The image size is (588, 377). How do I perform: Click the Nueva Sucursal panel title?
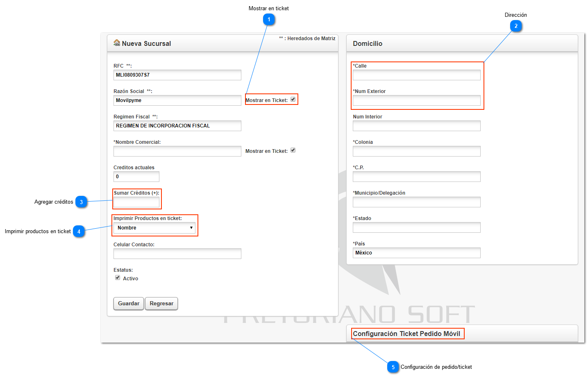pyautogui.click(x=146, y=43)
